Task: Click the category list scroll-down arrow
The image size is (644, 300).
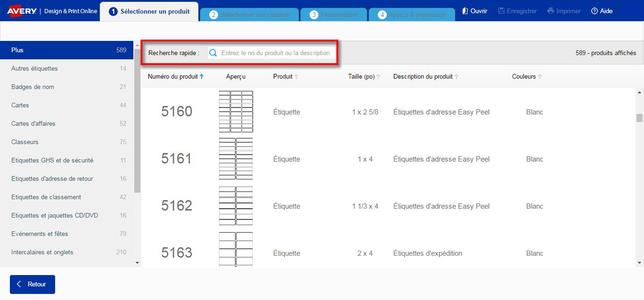Action: point(137,263)
